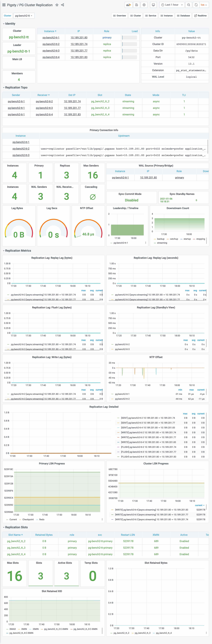
Task: Click Leader pg-bench2-tt-1 stat value
Action: coord(19,51)
